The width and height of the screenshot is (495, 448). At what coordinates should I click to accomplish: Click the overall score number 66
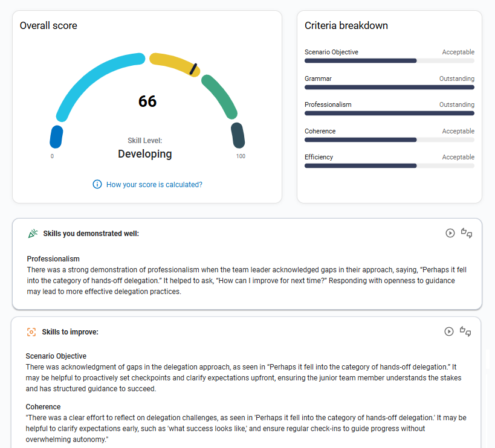(147, 101)
